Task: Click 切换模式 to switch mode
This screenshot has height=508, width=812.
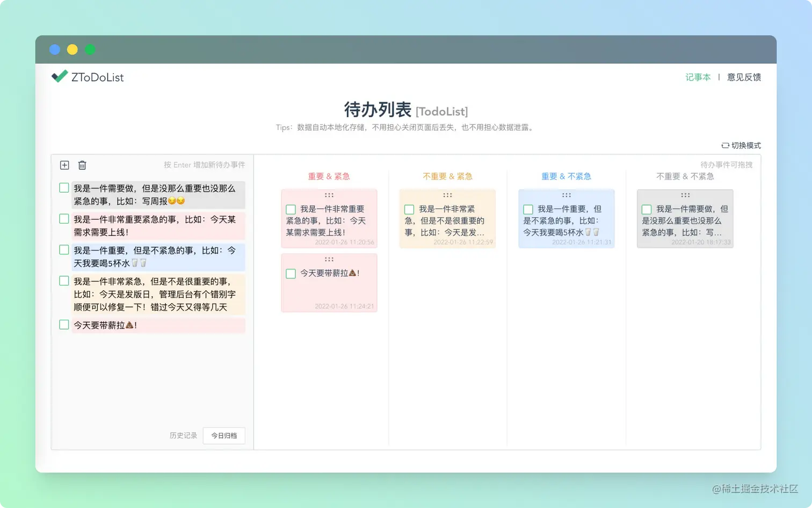Action: 741,146
